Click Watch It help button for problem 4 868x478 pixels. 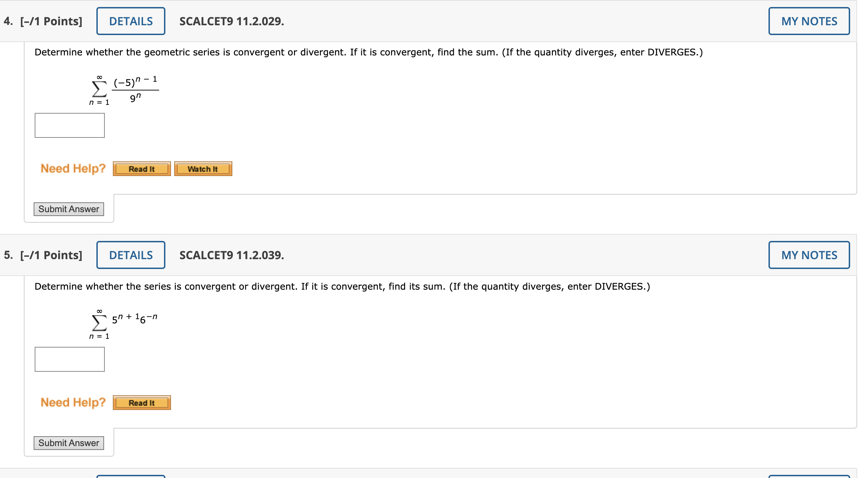point(203,169)
